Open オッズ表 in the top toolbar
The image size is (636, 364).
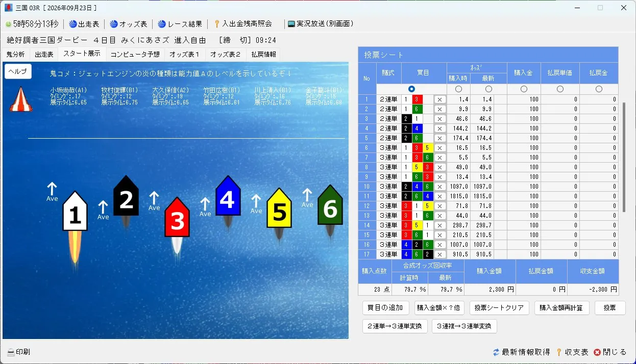point(128,24)
